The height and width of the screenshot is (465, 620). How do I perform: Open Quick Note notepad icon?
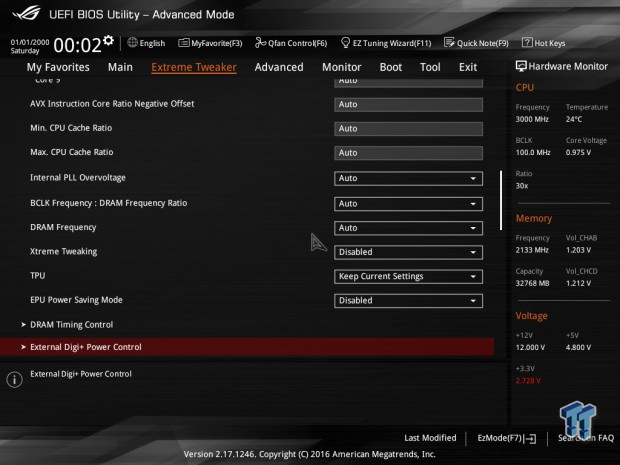coord(449,42)
